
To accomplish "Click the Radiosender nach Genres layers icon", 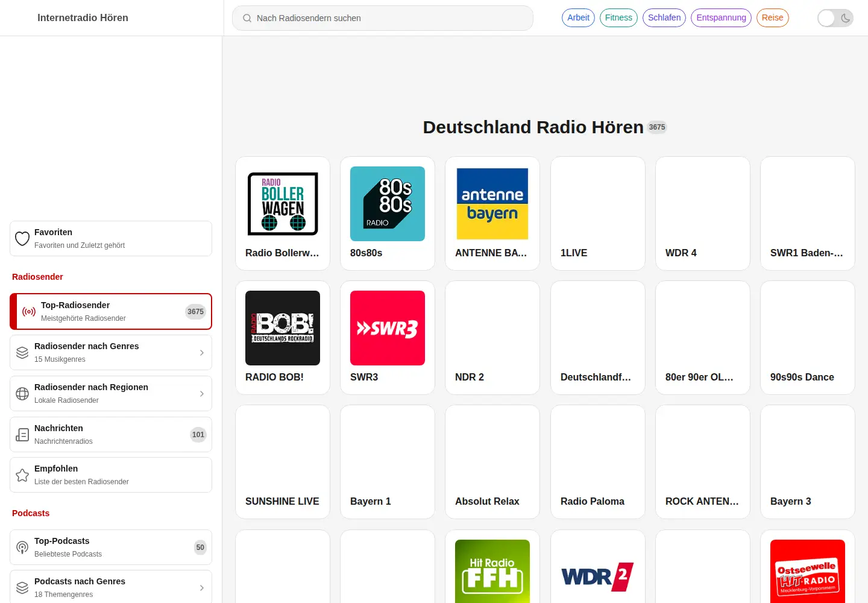I will coord(22,353).
